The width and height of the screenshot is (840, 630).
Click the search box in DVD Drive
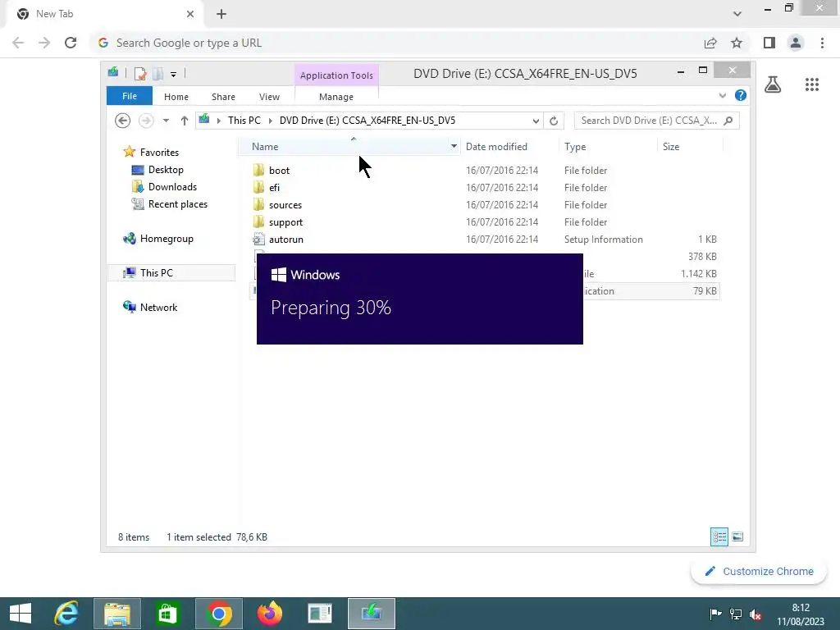656,121
